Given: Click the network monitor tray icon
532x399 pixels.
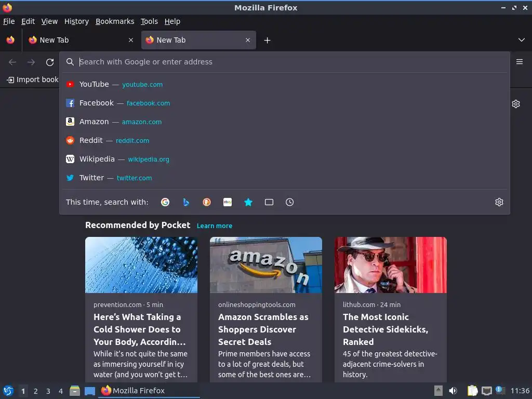Looking at the screenshot, I should tap(487, 391).
